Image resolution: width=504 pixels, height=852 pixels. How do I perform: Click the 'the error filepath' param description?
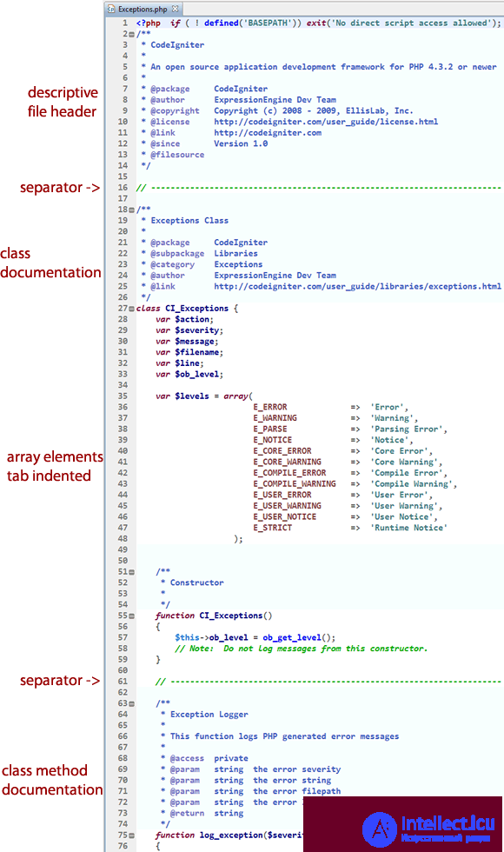pos(297,792)
